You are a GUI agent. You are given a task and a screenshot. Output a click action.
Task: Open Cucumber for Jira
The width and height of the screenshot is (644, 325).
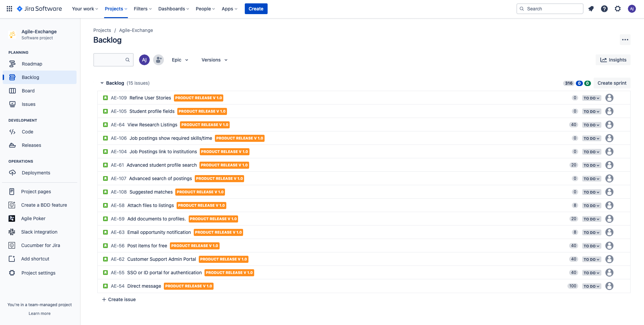tap(41, 245)
